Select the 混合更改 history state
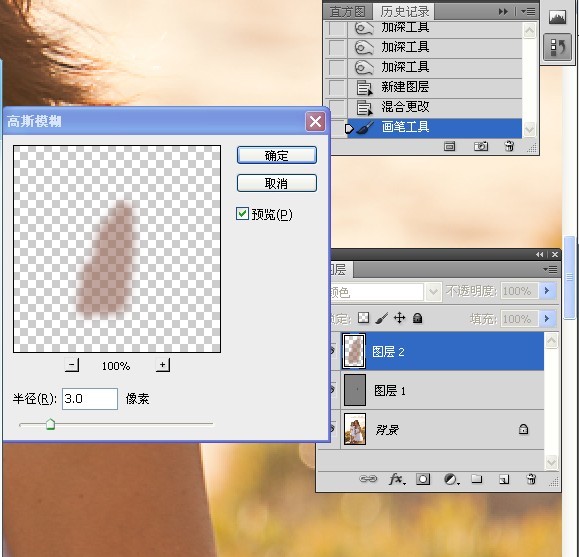 (x=435, y=107)
